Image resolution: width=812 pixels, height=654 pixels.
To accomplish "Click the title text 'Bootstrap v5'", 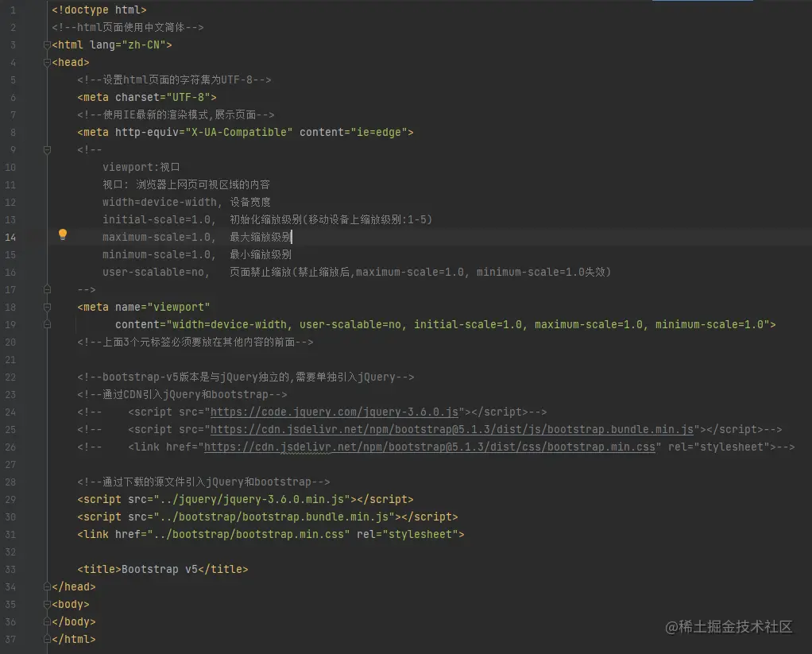I will [160, 570].
